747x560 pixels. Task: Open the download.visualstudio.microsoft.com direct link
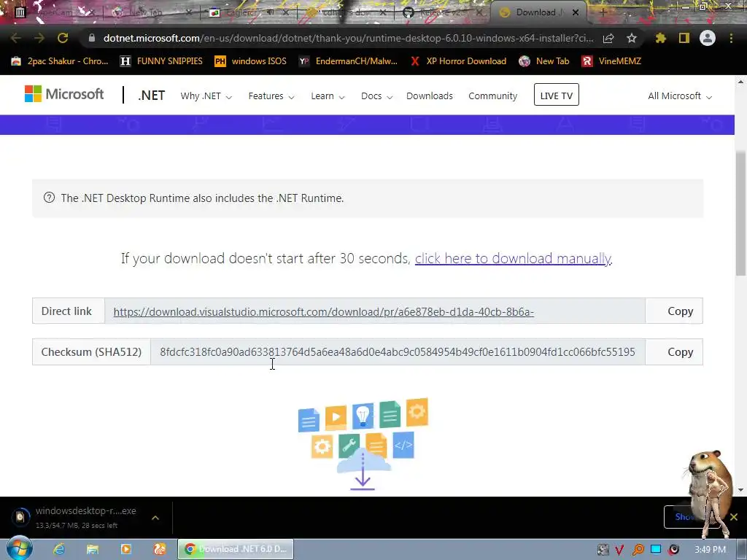(x=323, y=312)
